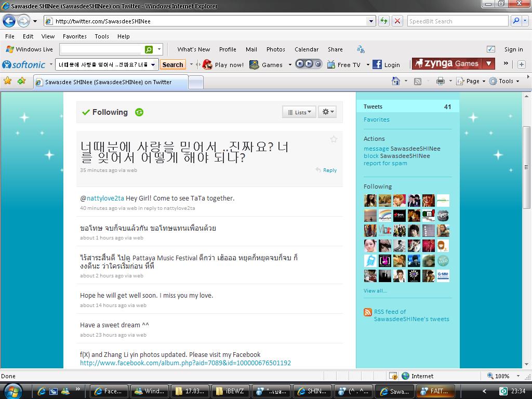Open the Help menu

pyautogui.click(x=124, y=36)
